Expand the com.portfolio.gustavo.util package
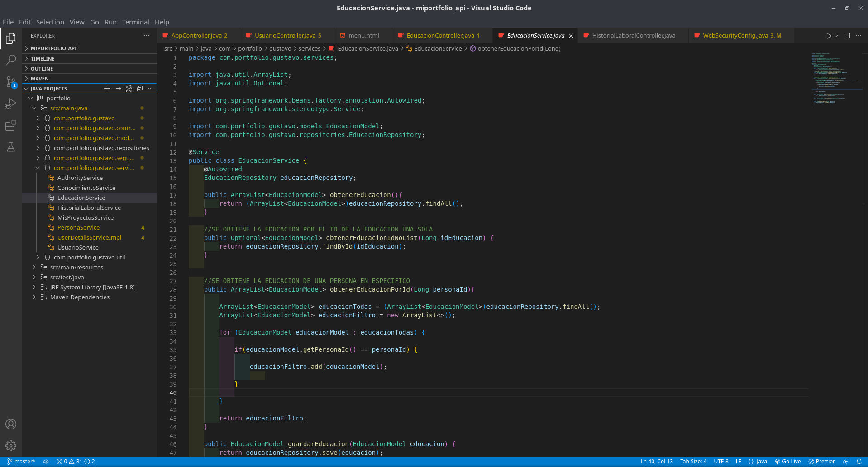This screenshot has width=868, height=467. pyautogui.click(x=89, y=258)
